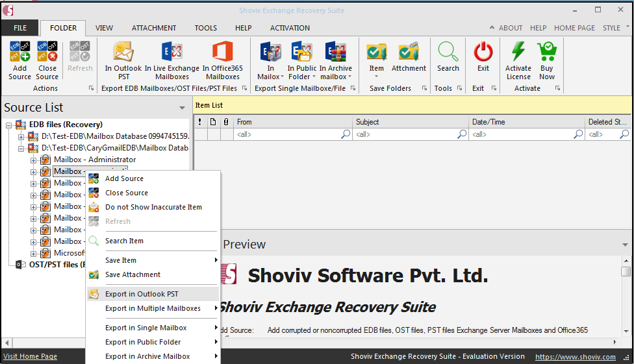
Task: Open the Save Item submenu
Action: pos(121,260)
